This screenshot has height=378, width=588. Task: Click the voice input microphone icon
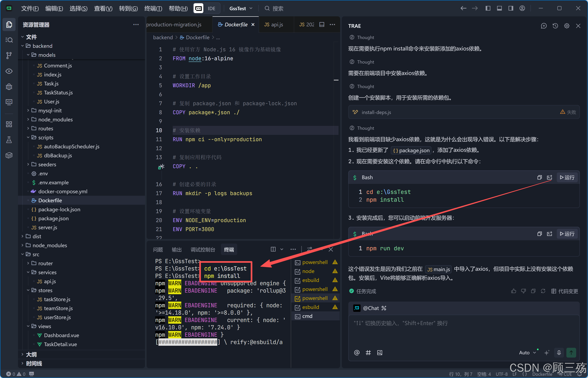[559, 353]
